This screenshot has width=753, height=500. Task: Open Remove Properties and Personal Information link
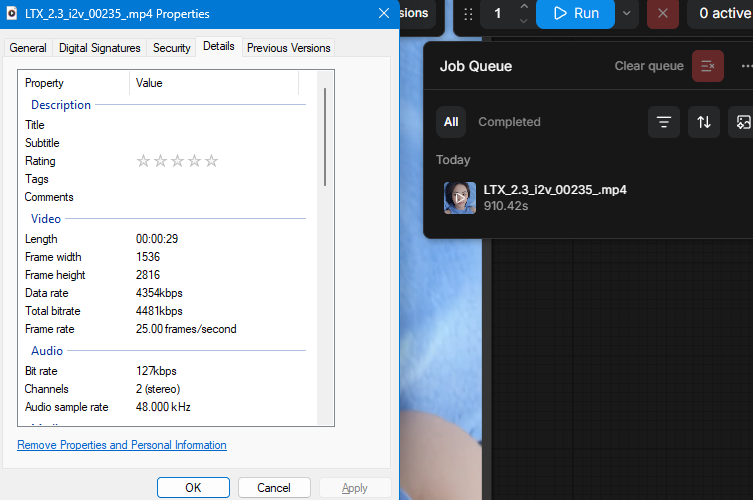[122, 445]
